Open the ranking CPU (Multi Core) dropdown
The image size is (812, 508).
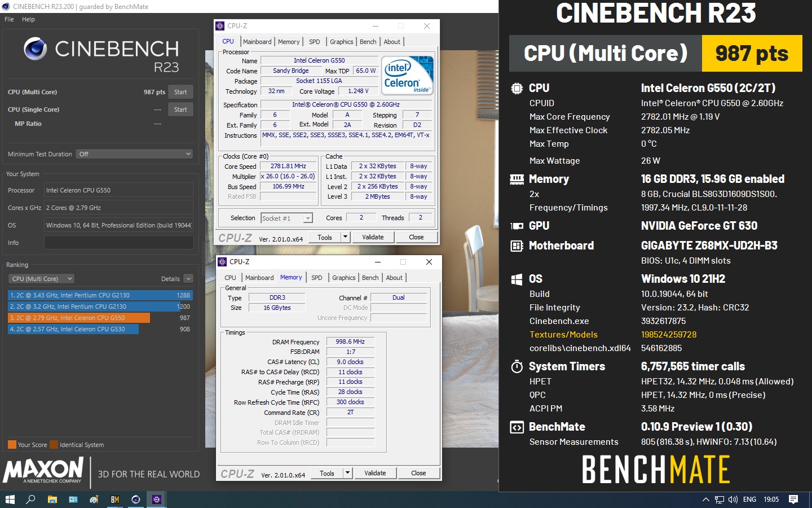pos(41,279)
